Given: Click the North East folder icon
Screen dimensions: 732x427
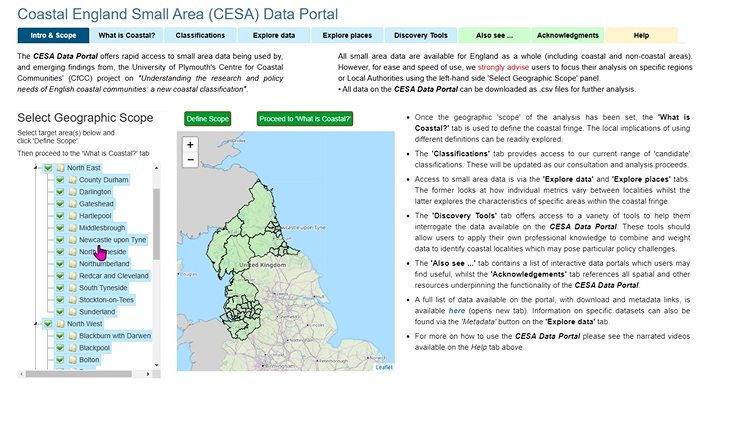Looking at the screenshot, I should pyautogui.click(x=60, y=168).
